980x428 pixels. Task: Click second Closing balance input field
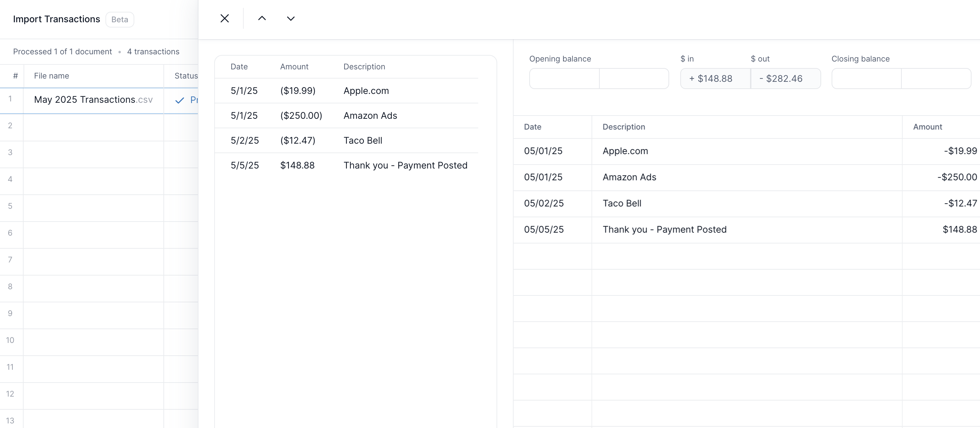936,79
